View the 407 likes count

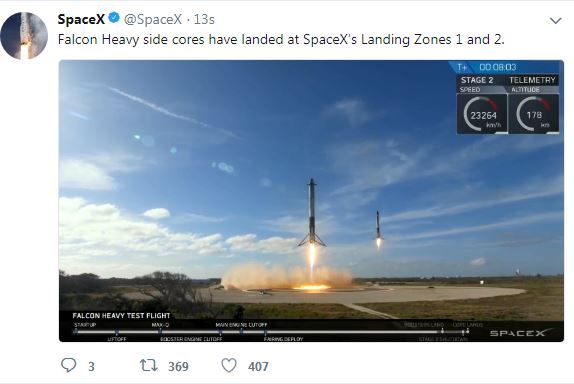pos(258,366)
